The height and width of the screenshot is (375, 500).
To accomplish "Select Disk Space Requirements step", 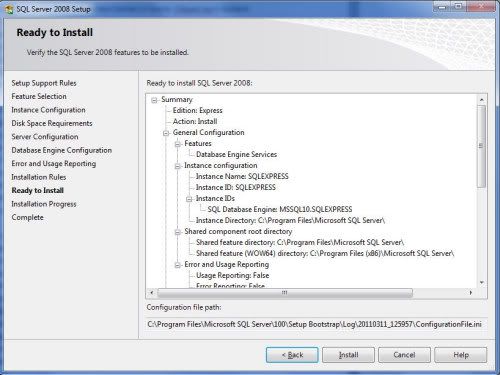I will pyautogui.click(x=52, y=123).
